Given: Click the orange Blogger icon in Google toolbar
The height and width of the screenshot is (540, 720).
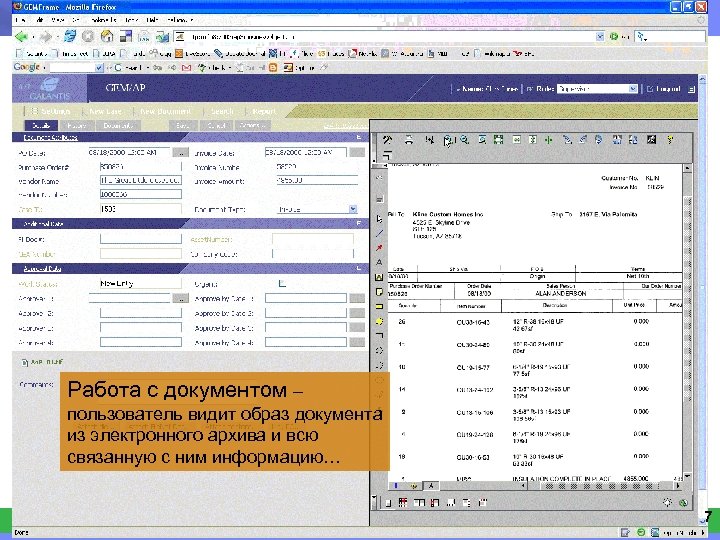Looking at the screenshot, I should pyautogui.click(x=273, y=68).
